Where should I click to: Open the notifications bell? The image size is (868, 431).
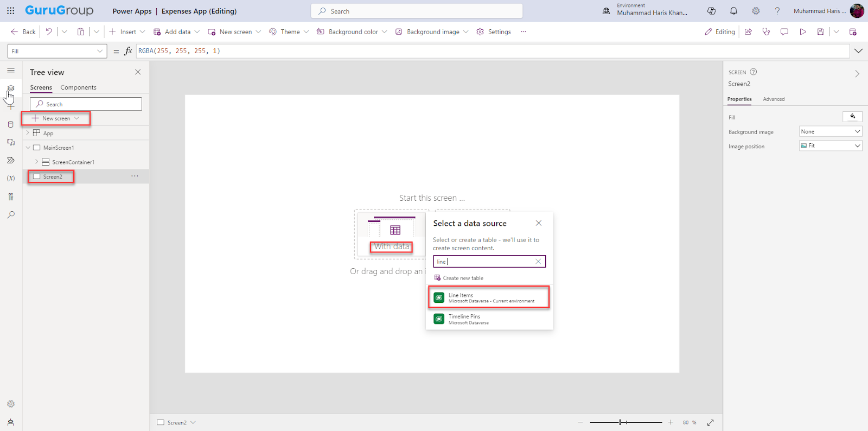[x=733, y=11]
